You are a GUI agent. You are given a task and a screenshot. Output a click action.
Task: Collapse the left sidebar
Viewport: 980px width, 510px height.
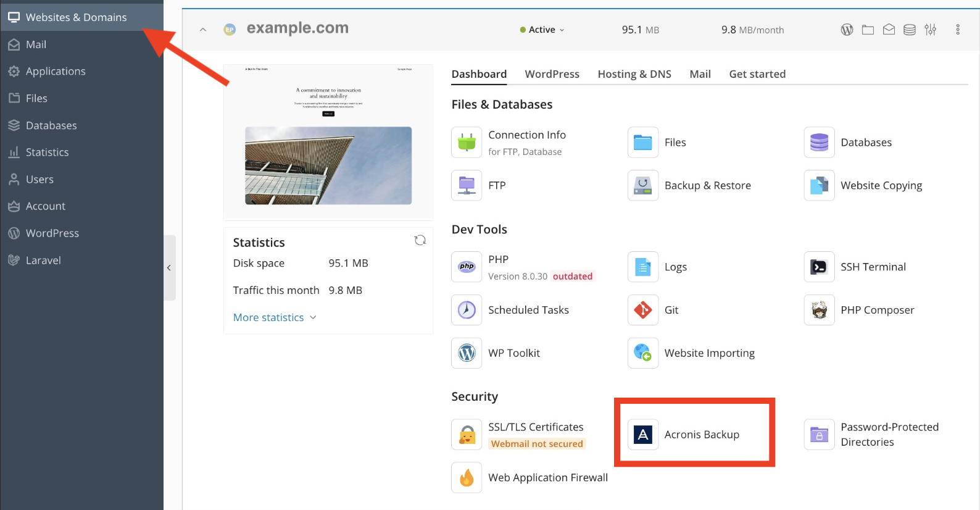[169, 268]
